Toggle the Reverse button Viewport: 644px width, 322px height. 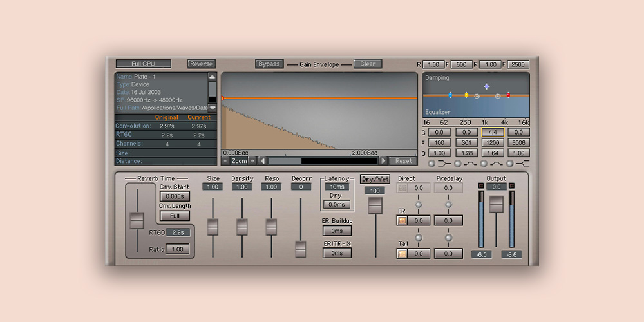[x=201, y=64]
